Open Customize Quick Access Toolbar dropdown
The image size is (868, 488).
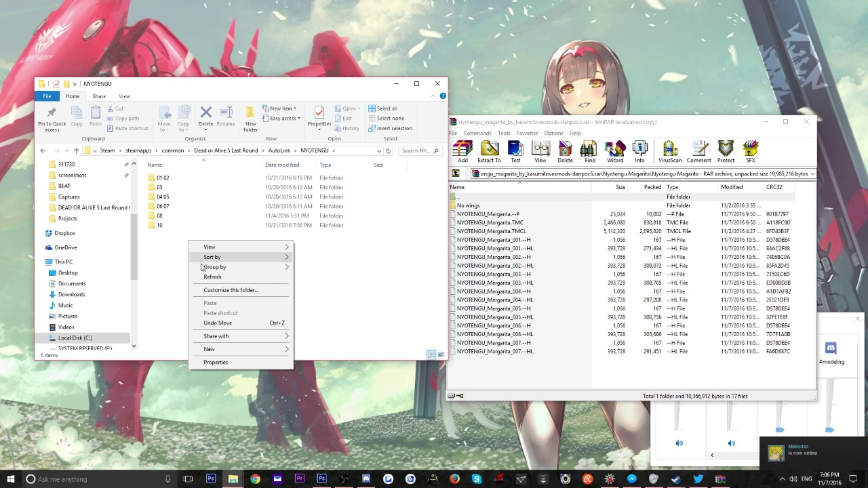pyautogui.click(x=75, y=84)
